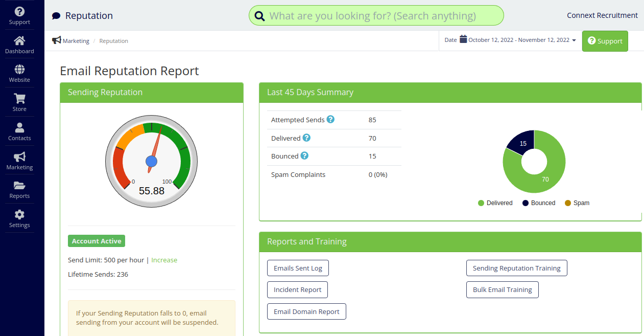
Task: Click the sending reputation gauge
Action: [152, 161]
